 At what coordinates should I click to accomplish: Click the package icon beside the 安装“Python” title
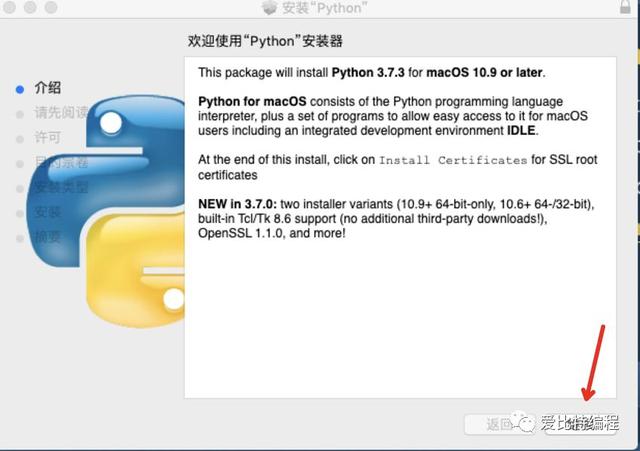click(269, 7)
